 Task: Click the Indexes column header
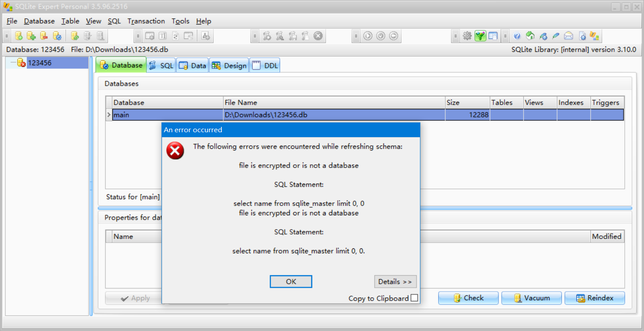[574, 102]
